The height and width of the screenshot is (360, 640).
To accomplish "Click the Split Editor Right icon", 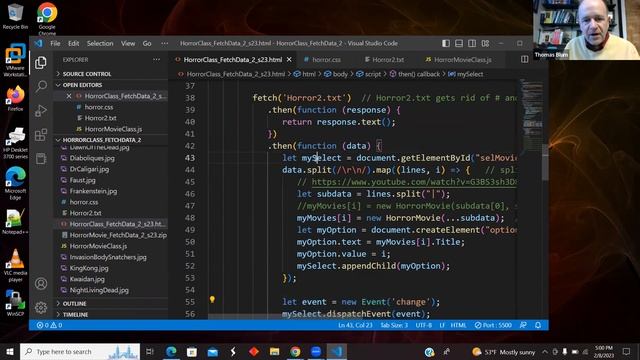I will pos(524,60).
